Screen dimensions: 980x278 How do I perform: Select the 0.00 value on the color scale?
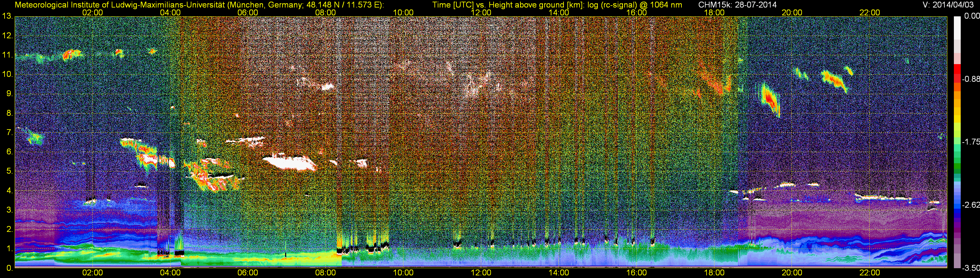[x=972, y=16]
